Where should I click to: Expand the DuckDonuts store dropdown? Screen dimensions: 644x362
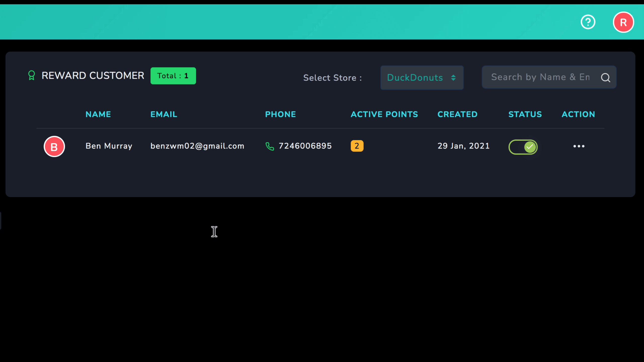pyautogui.click(x=422, y=78)
